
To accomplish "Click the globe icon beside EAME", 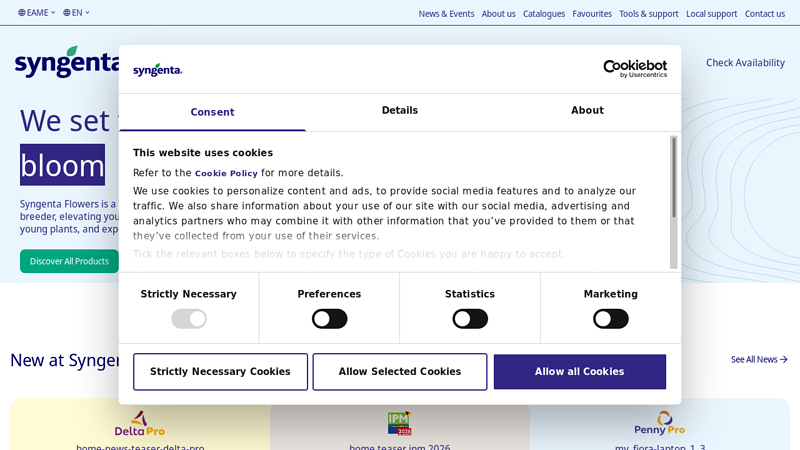I will coord(22,13).
